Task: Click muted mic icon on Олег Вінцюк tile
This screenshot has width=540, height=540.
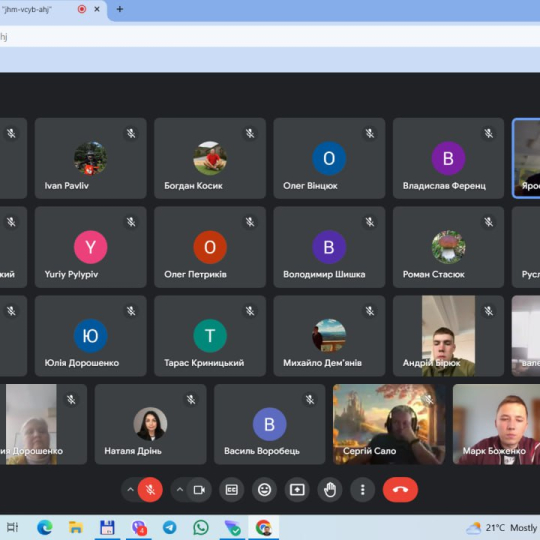Action: tap(370, 133)
